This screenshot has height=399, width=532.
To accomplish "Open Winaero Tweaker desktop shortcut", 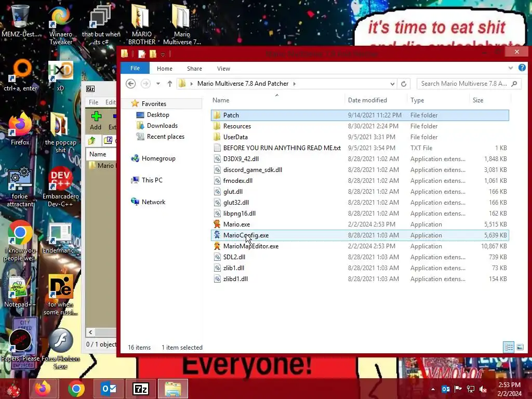I will pos(60,24).
